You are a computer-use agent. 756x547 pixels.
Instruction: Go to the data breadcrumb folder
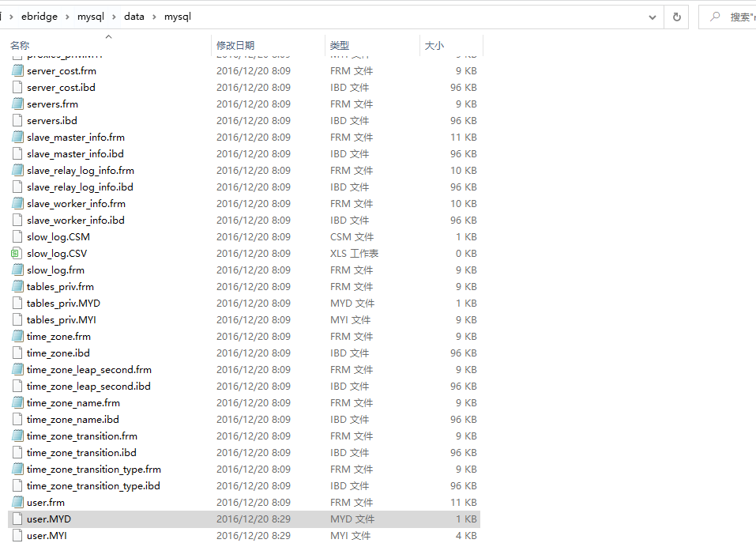[134, 17]
